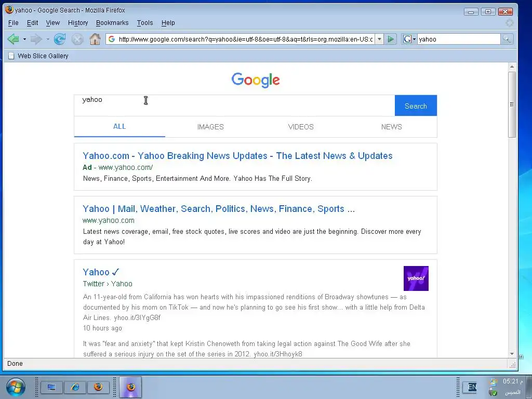Click the scrollbar up arrow
This screenshot has height=399, width=532.
(x=512, y=67)
